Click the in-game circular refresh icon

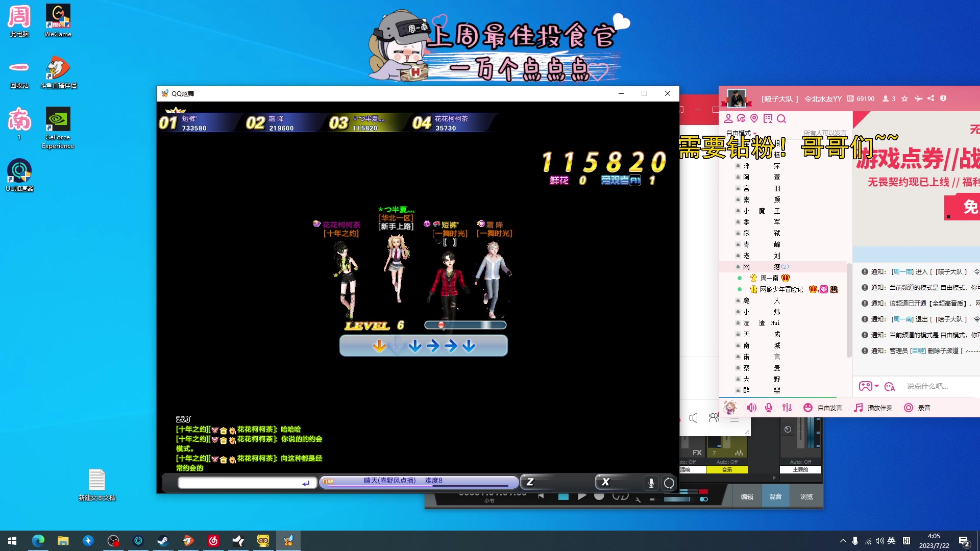tap(669, 483)
